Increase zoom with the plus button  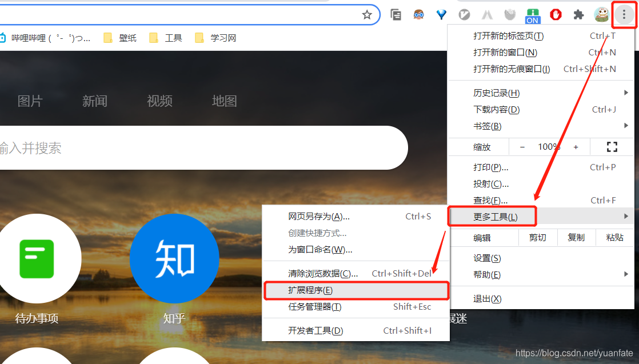[576, 147]
